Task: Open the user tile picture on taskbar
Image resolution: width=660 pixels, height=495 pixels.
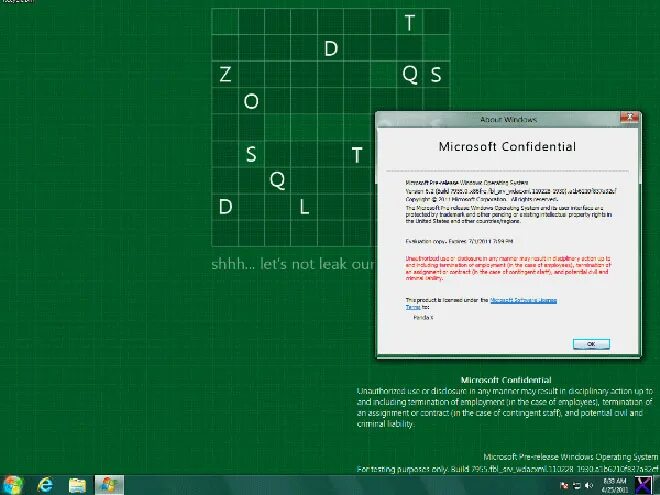Action: point(643,485)
